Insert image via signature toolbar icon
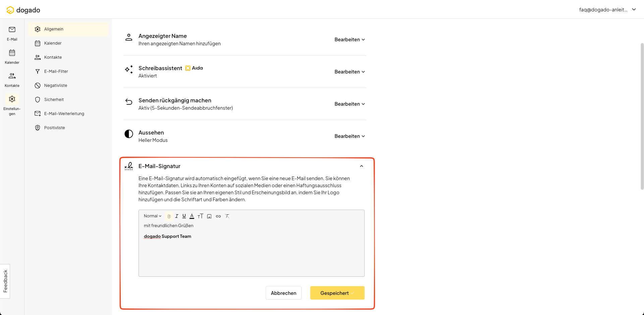The height and width of the screenshot is (315, 644). click(209, 216)
